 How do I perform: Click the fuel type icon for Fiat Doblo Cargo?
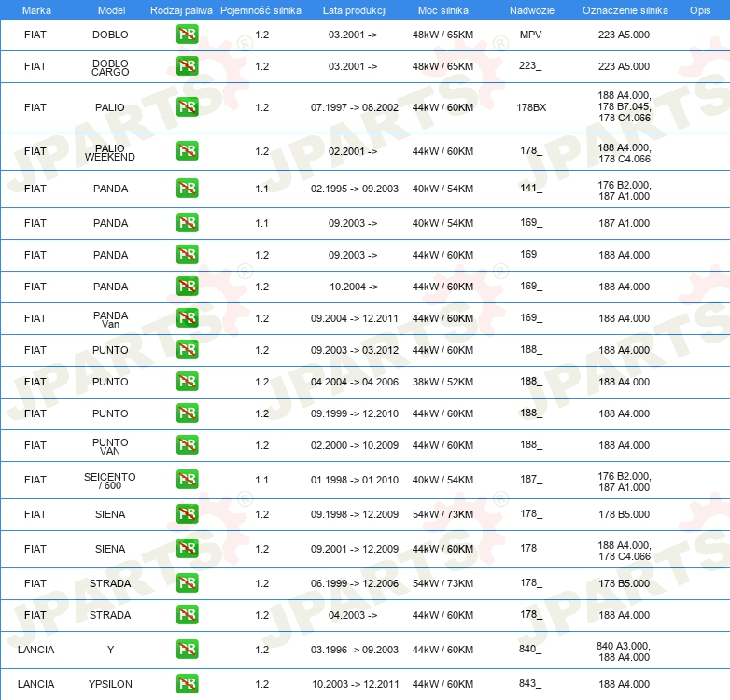[187, 66]
